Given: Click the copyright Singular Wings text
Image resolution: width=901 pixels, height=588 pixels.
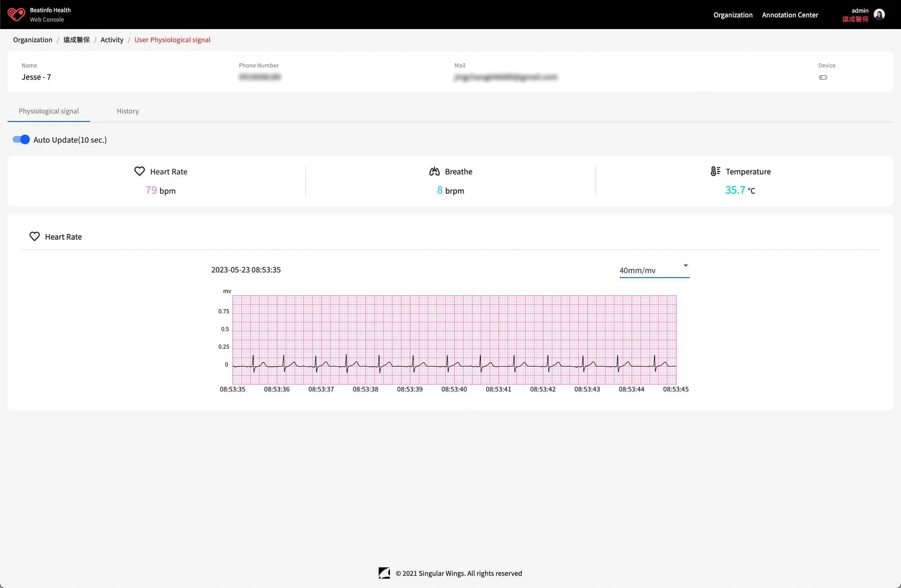Looking at the screenshot, I should (458, 573).
